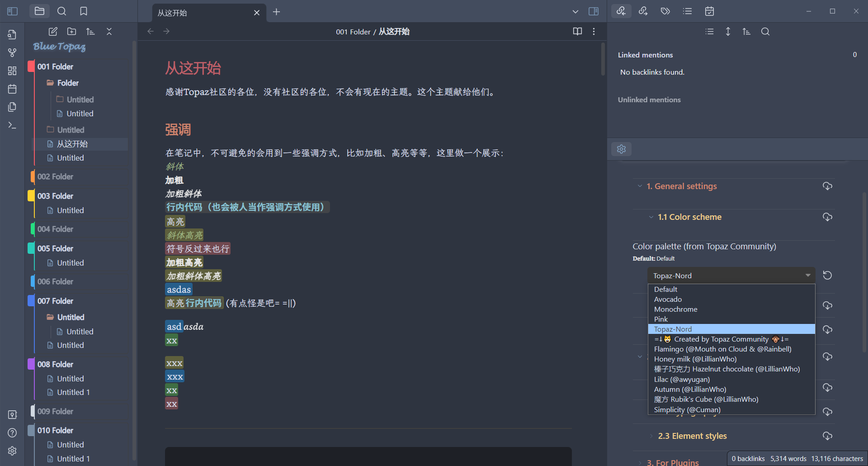The image size is (868, 466).
Task: Open help icon in ribbon
Action: click(12, 433)
